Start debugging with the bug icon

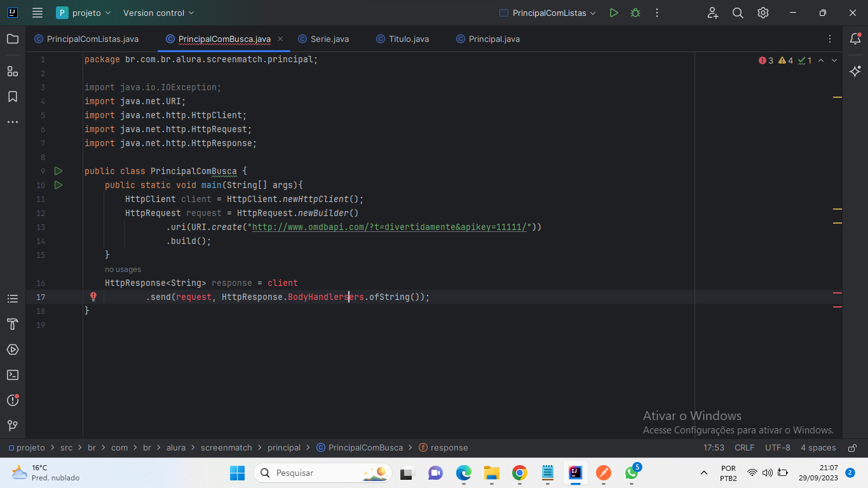coord(635,13)
